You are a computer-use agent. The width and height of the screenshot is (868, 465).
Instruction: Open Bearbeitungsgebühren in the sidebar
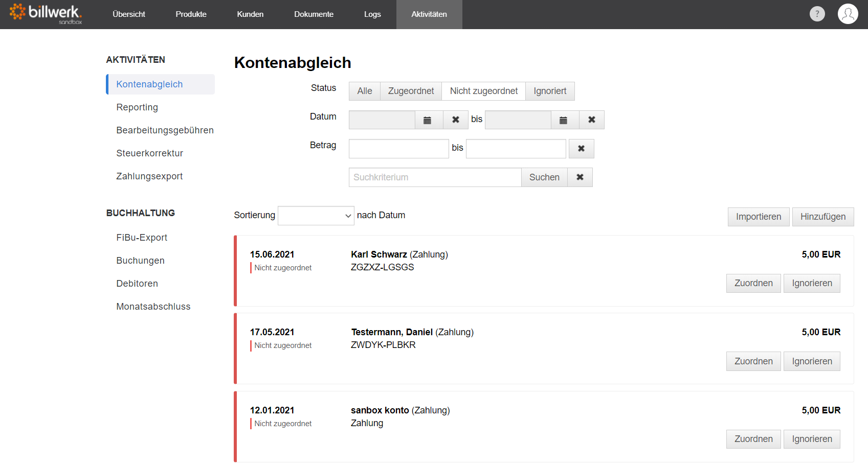coord(165,130)
